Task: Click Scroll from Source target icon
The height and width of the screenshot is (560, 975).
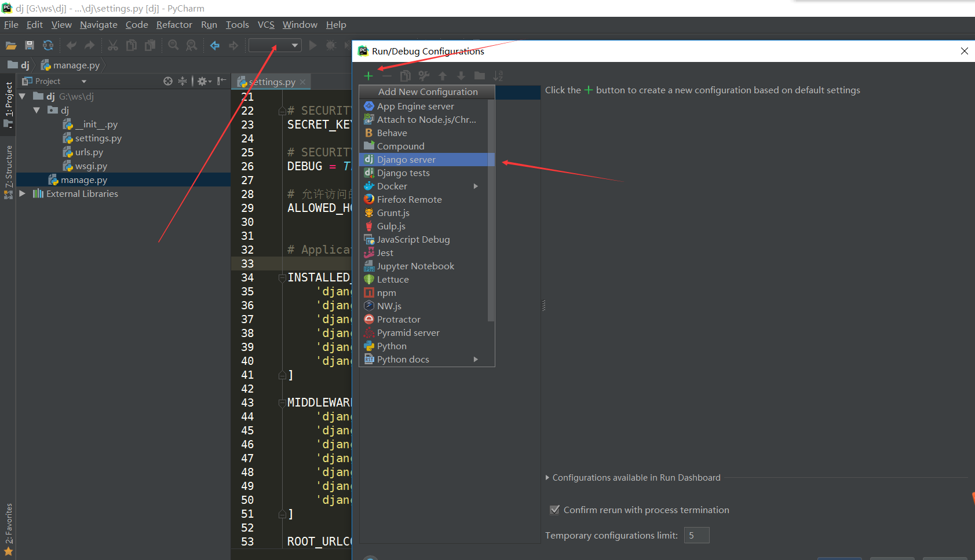Action: coord(168,81)
